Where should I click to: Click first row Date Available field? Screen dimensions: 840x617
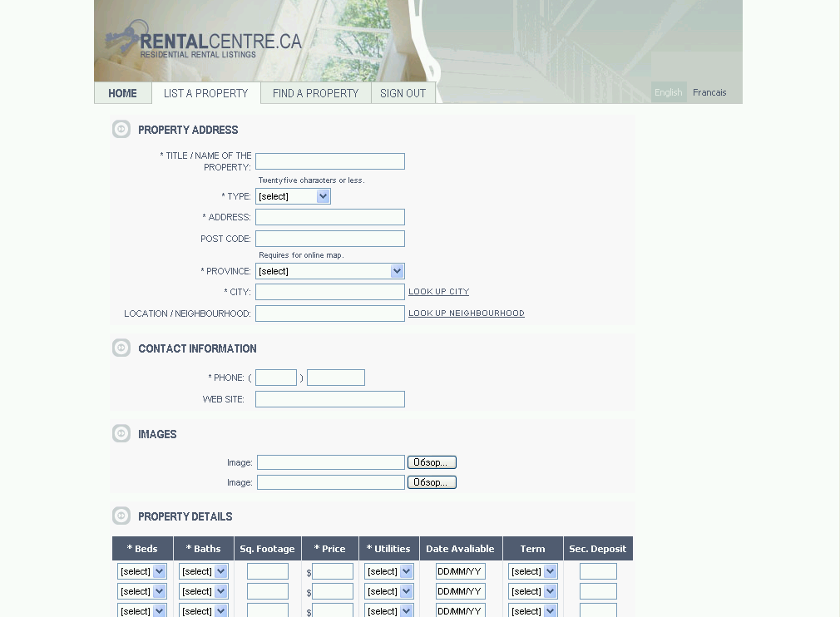click(461, 571)
